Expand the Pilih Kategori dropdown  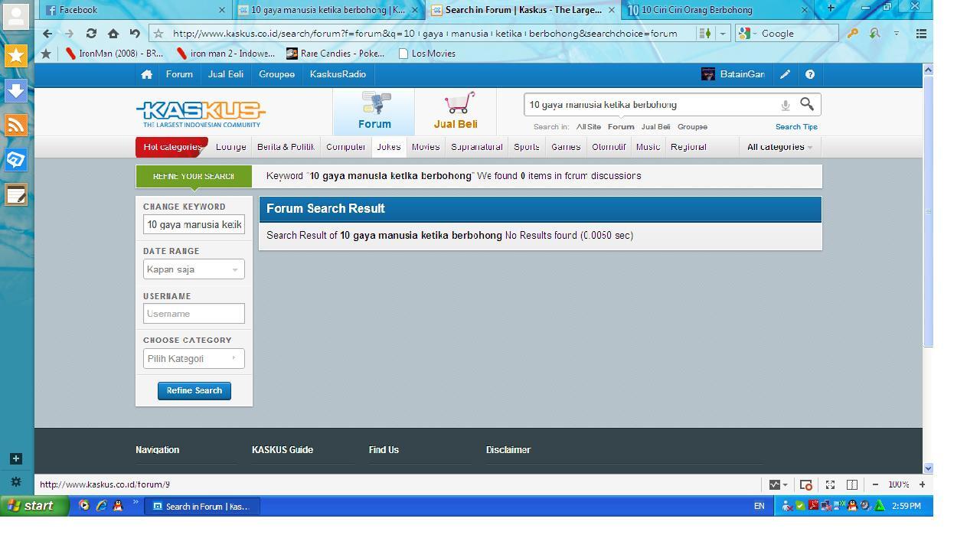[194, 359]
